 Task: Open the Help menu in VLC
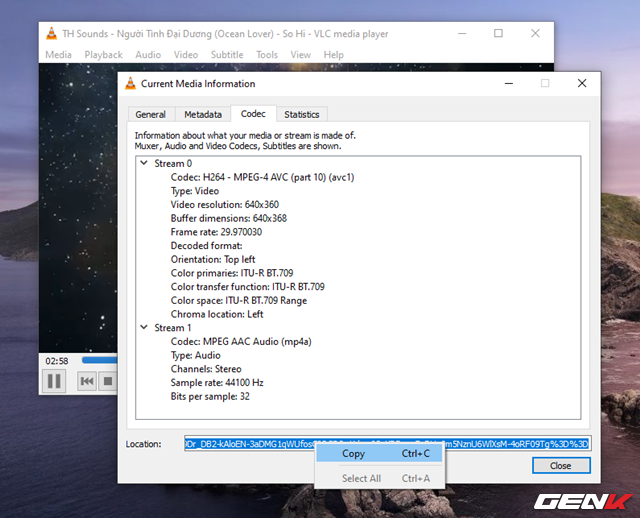point(333,55)
